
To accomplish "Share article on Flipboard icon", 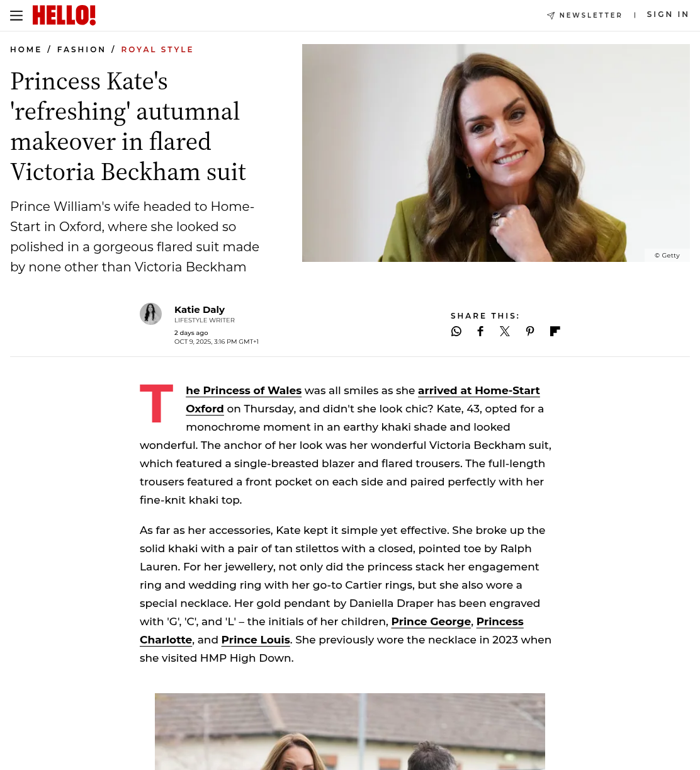I will point(555,331).
